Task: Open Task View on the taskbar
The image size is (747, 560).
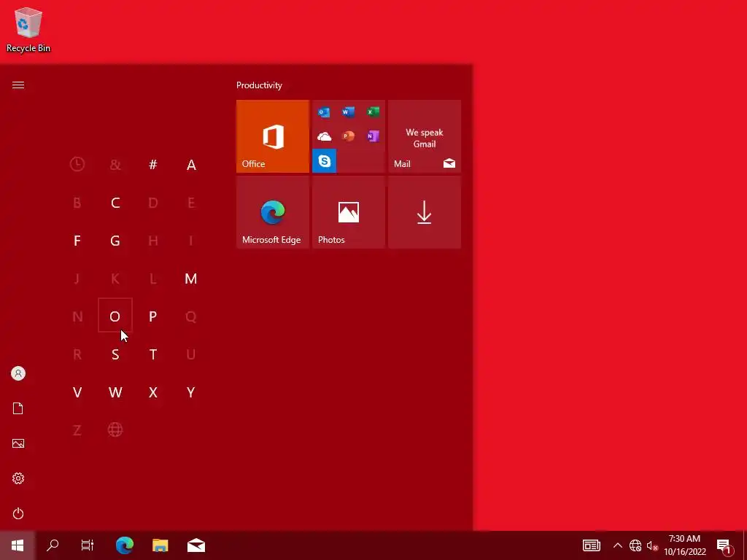Action: 88,545
